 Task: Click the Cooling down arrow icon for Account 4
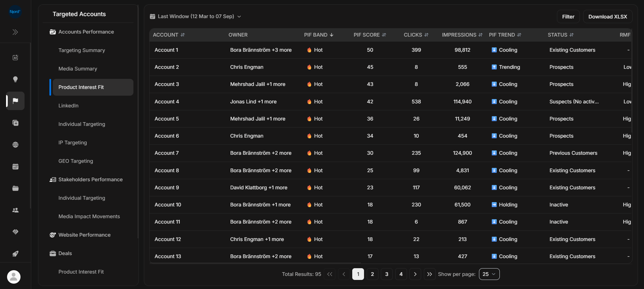coord(494,102)
